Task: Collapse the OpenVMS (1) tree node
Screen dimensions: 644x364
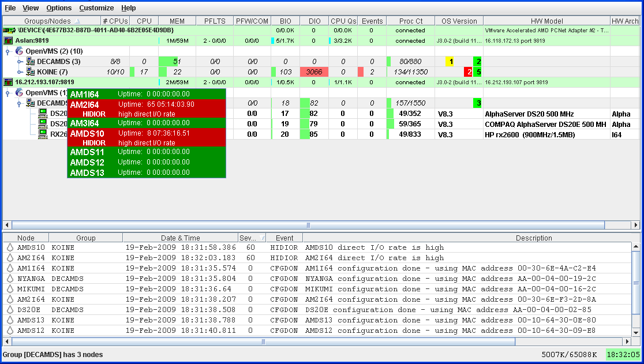Action: [8, 93]
